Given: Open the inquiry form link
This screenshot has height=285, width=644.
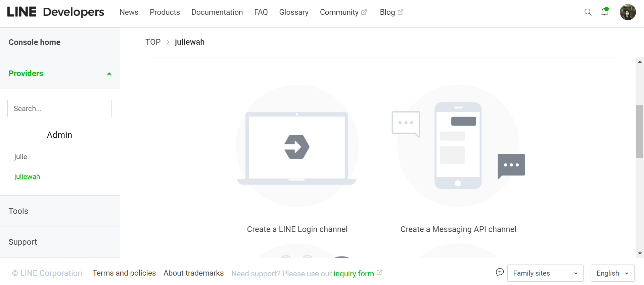Looking at the screenshot, I should click(x=354, y=274).
